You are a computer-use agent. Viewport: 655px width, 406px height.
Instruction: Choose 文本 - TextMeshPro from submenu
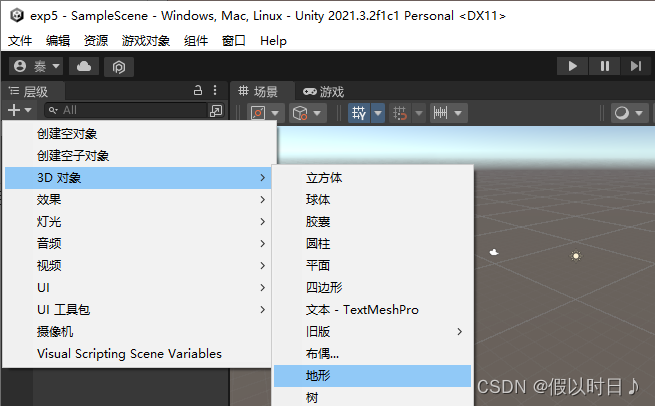click(373, 310)
